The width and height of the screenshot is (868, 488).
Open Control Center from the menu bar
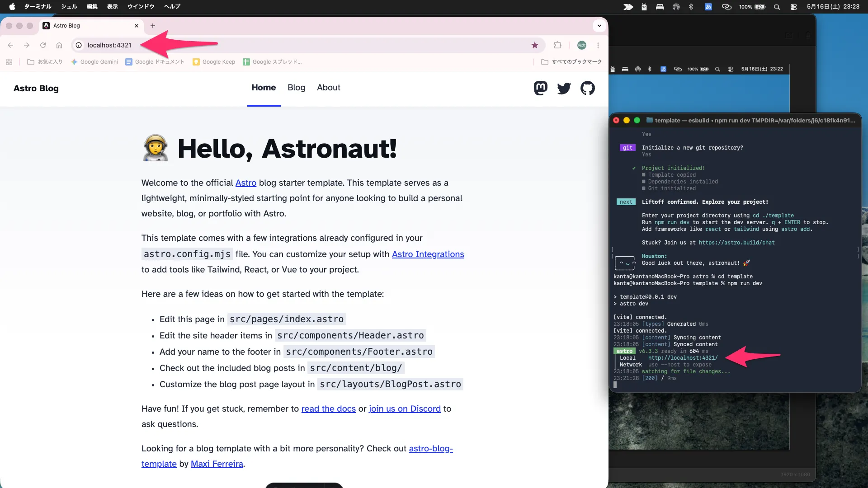[x=793, y=7]
